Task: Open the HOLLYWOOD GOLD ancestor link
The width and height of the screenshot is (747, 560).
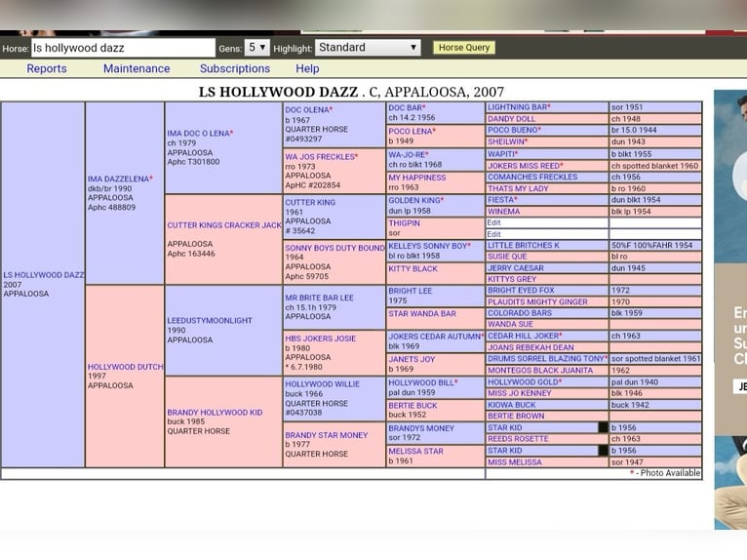Action: coord(524,382)
